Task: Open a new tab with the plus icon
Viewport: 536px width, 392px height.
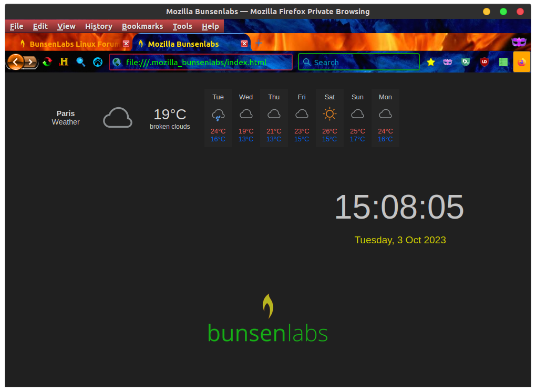Action: [x=259, y=44]
